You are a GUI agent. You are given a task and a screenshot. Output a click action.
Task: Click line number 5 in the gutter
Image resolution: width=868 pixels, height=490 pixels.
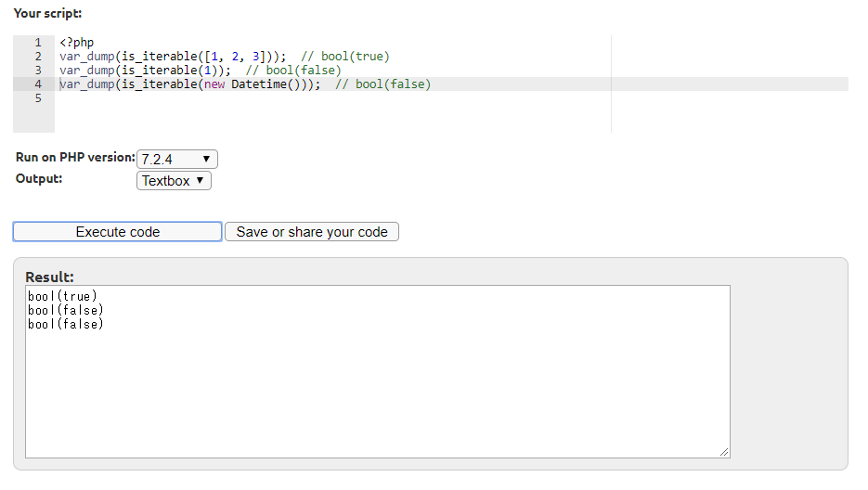(38, 98)
